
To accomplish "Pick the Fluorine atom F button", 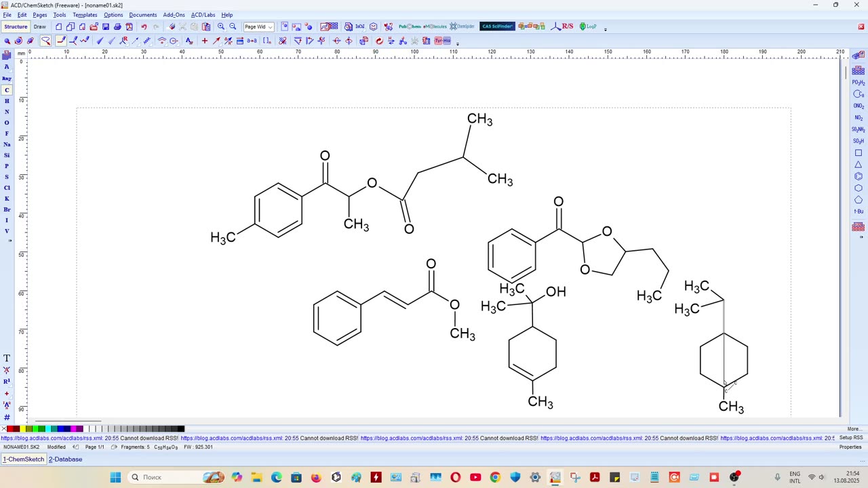I will click(7, 134).
